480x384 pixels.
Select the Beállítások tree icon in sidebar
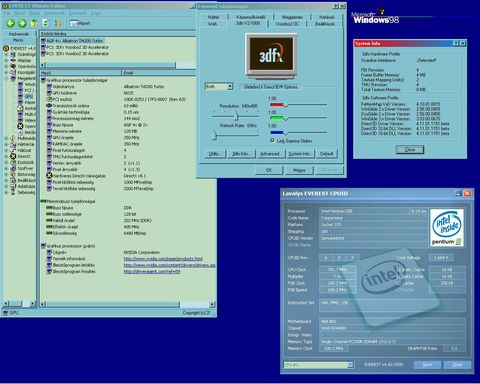coord(13,180)
